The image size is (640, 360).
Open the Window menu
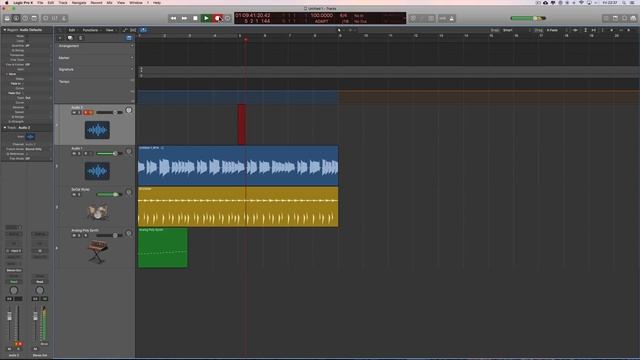click(x=136, y=2)
